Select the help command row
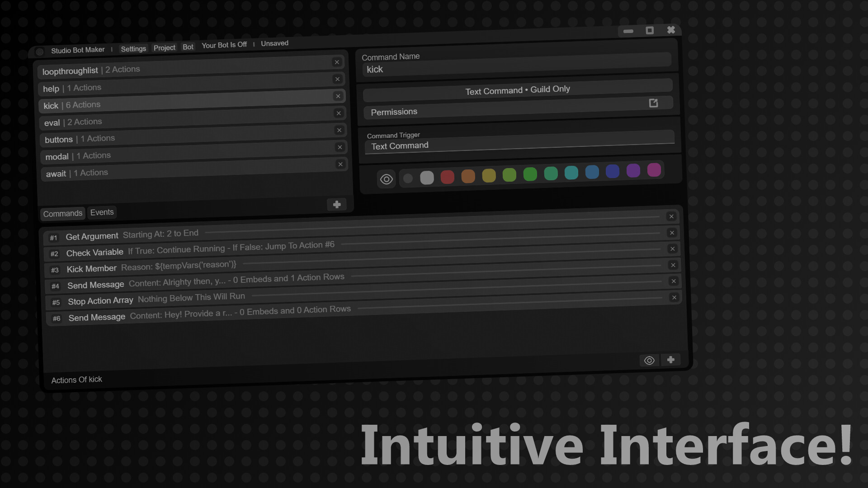 coord(192,84)
